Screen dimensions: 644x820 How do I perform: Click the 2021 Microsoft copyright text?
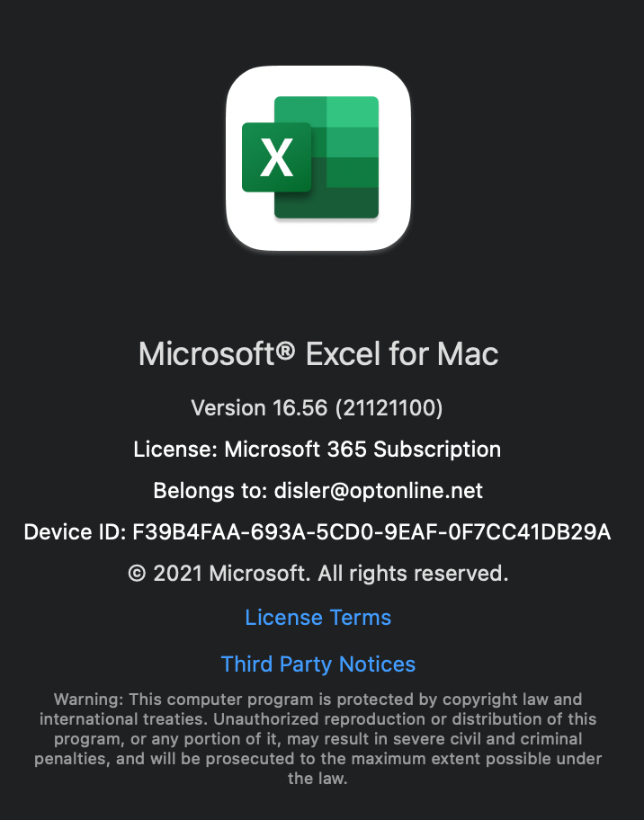pyautogui.click(x=232, y=574)
